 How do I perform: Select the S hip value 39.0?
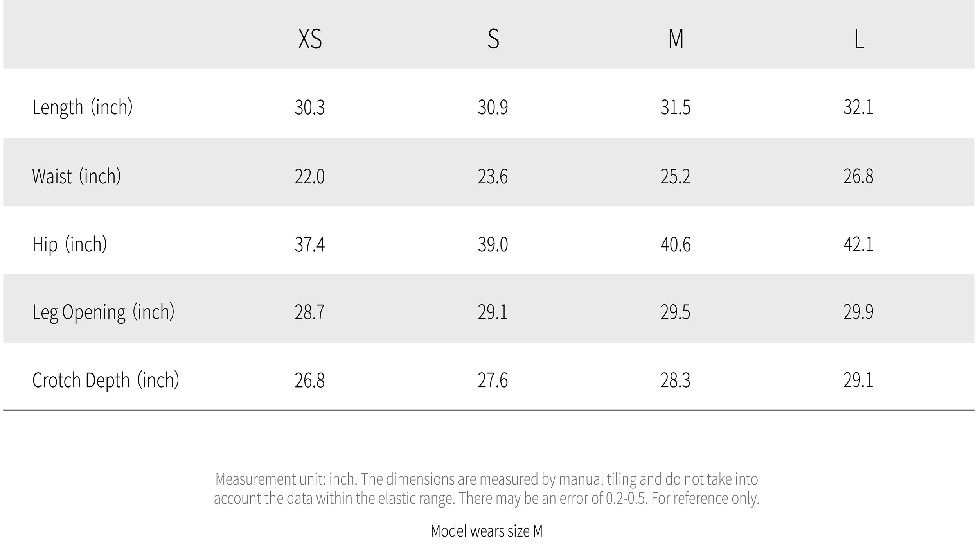pyautogui.click(x=493, y=244)
